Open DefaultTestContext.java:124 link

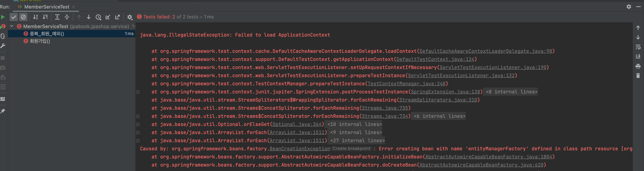point(435,59)
